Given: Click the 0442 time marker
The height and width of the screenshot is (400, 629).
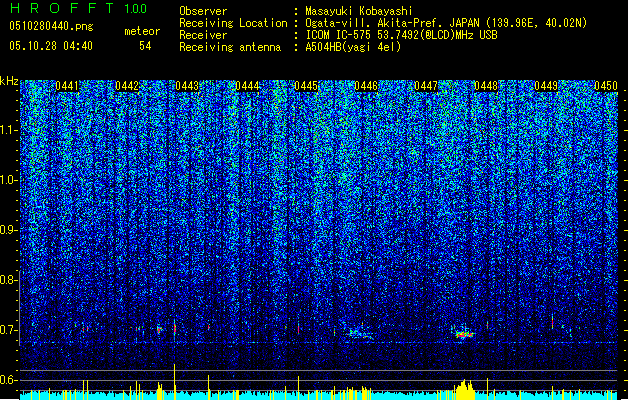Looking at the screenshot, I should pyautogui.click(x=127, y=86).
